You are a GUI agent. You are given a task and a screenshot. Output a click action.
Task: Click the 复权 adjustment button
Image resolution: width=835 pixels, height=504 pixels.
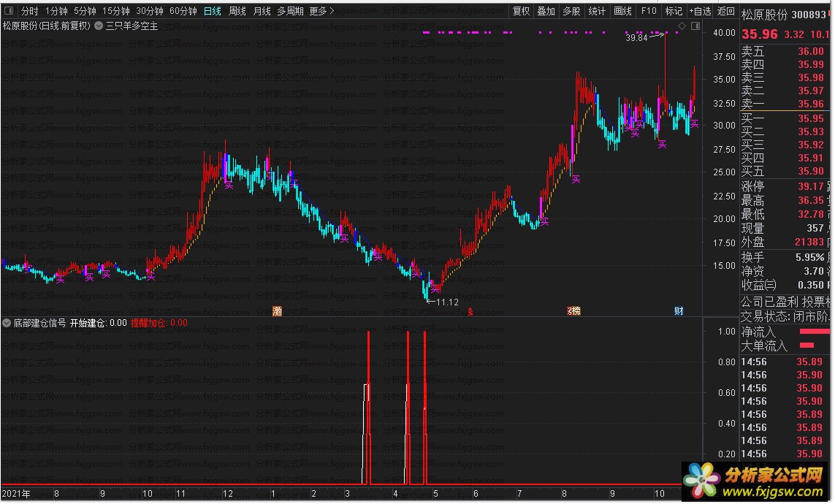[x=521, y=11]
